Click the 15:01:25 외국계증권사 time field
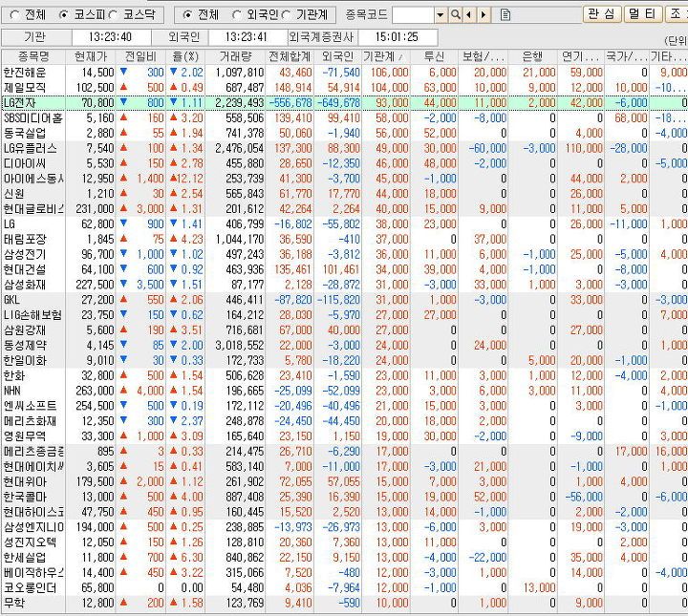Viewport: 688px width, 616px height. pyautogui.click(x=398, y=37)
